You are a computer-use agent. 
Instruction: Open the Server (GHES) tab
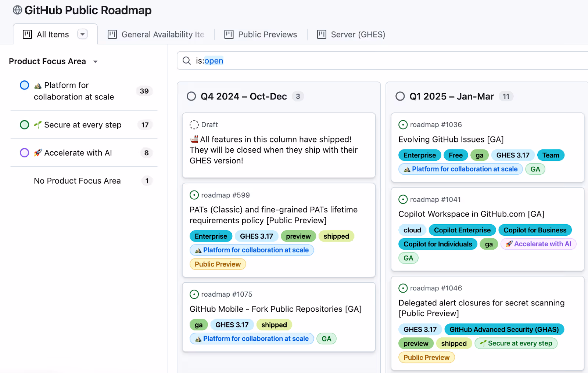point(351,35)
